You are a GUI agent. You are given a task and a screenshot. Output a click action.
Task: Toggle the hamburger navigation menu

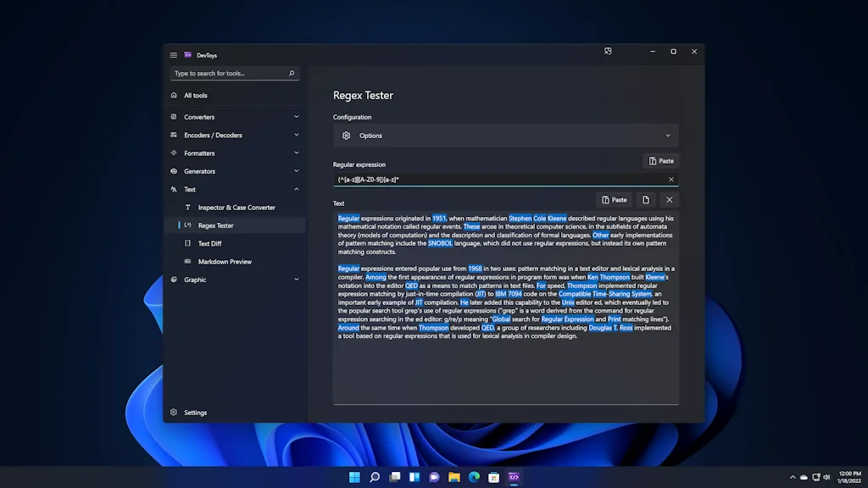click(x=174, y=55)
